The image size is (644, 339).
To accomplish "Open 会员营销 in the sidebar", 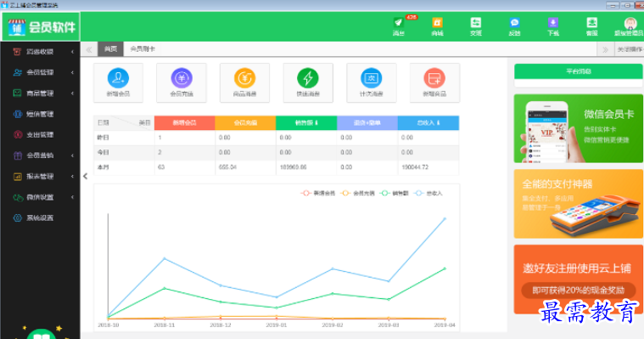I will coord(40,155).
